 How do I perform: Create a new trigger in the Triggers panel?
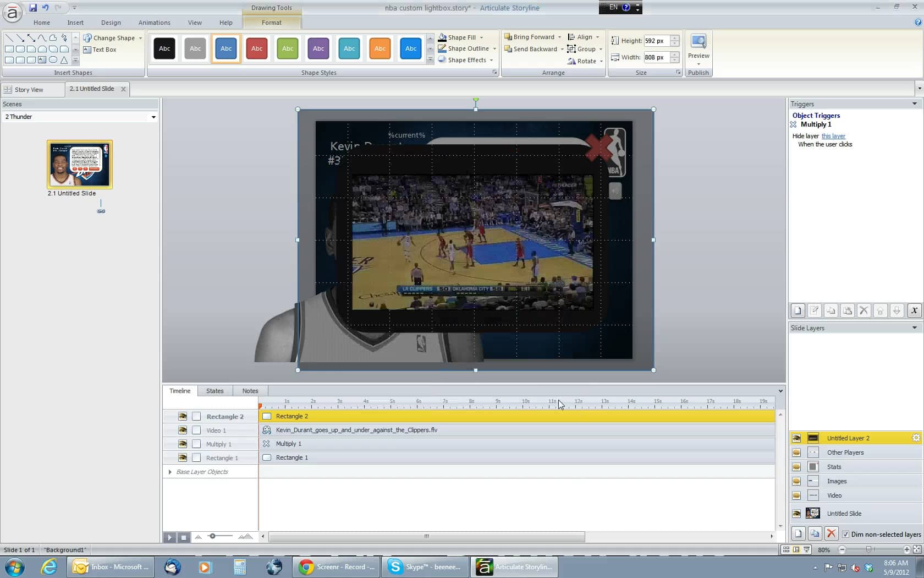point(798,310)
